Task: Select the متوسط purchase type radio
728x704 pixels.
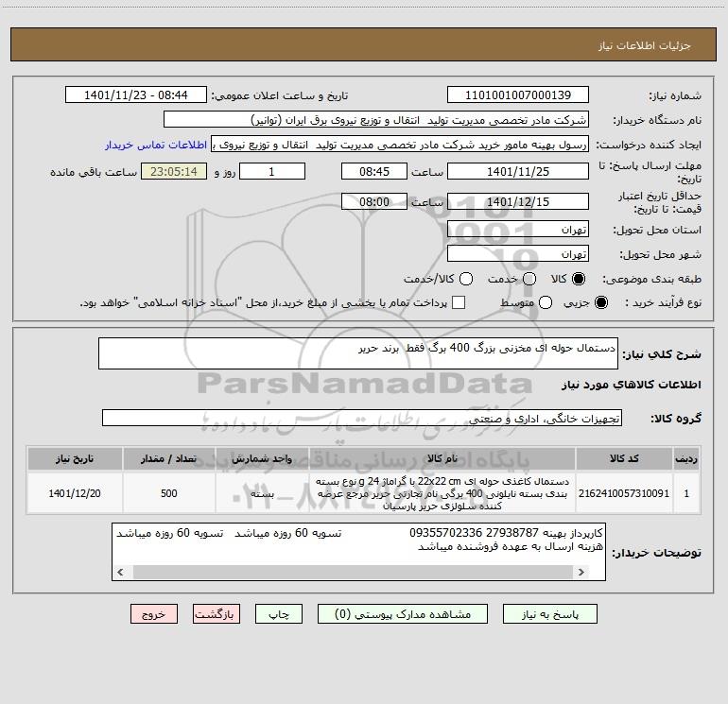Action: pyautogui.click(x=546, y=302)
